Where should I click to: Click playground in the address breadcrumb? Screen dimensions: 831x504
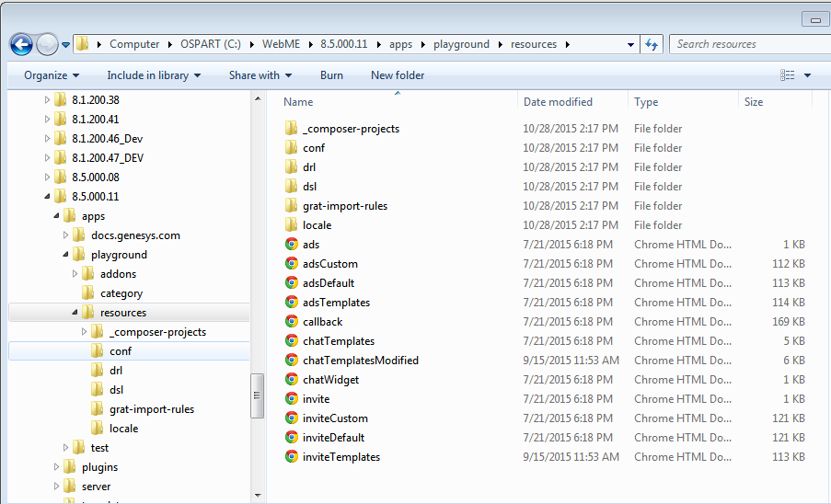tap(461, 44)
